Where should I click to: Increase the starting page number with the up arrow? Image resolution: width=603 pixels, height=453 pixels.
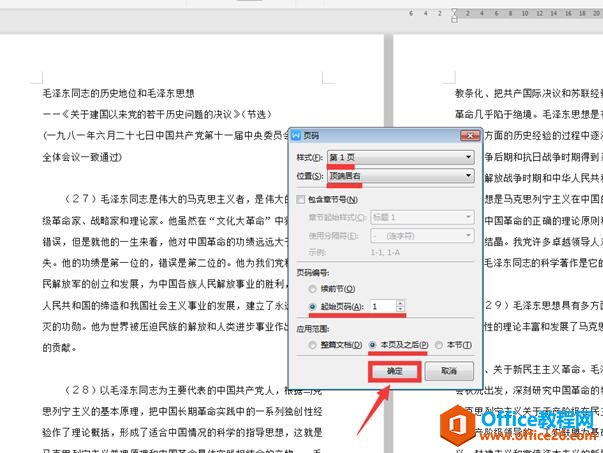tap(401, 302)
